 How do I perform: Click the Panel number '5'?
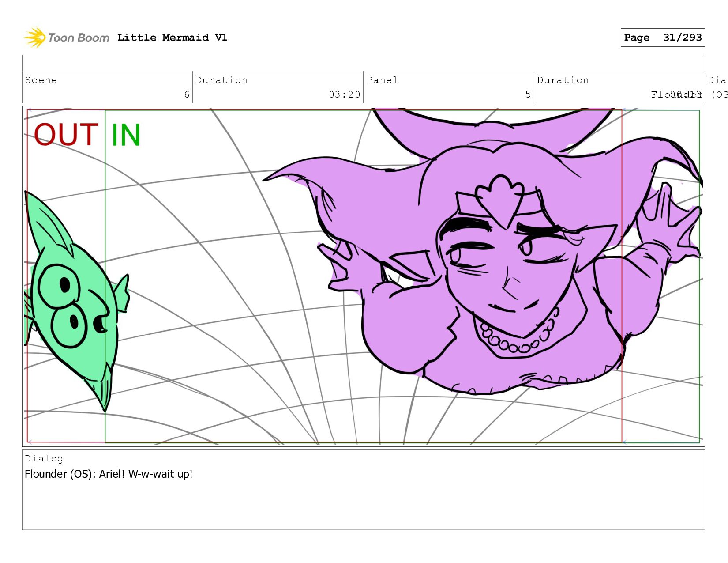click(x=528, y=94)
